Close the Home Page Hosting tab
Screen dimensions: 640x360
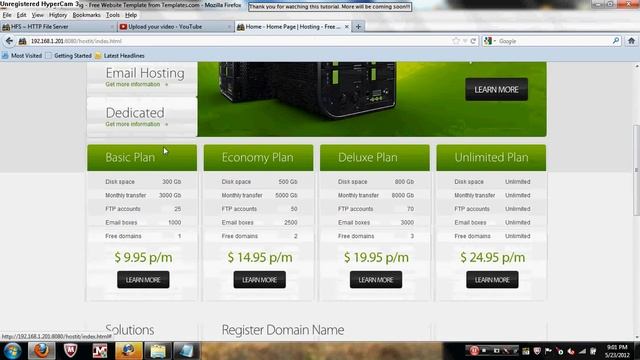[x=347, y=27]
